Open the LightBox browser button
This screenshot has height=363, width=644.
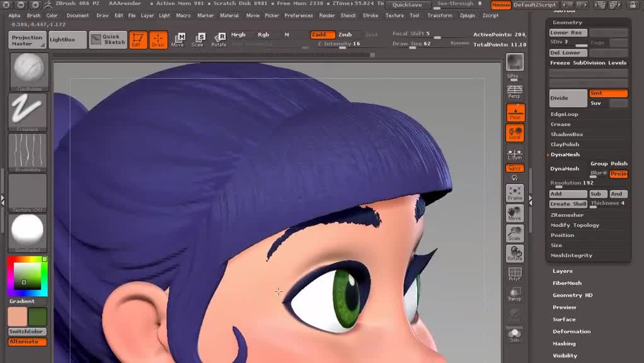(x=67, y=40)
